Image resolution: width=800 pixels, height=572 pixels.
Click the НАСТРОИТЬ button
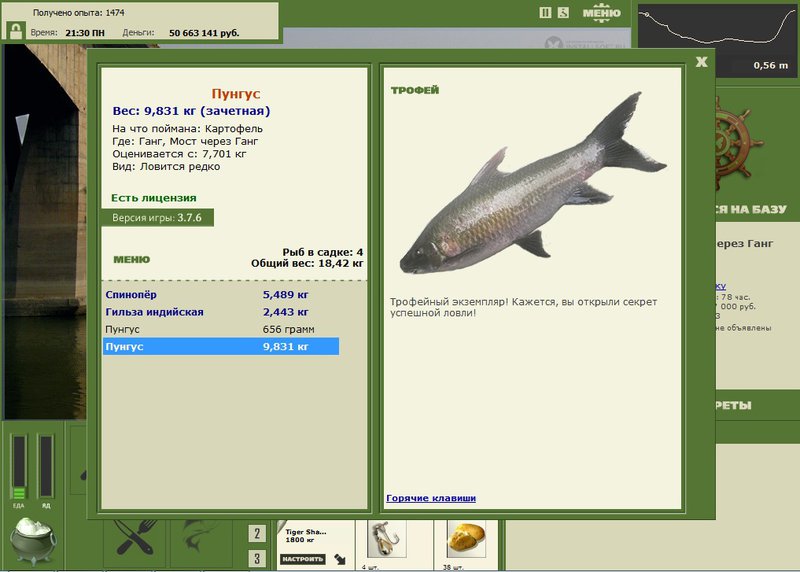(x=303, y=559)
